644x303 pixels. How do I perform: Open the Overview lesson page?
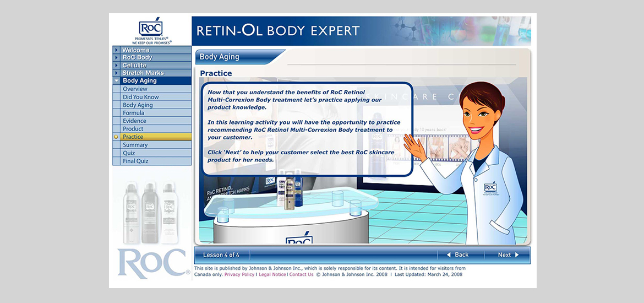coord(135,89)
